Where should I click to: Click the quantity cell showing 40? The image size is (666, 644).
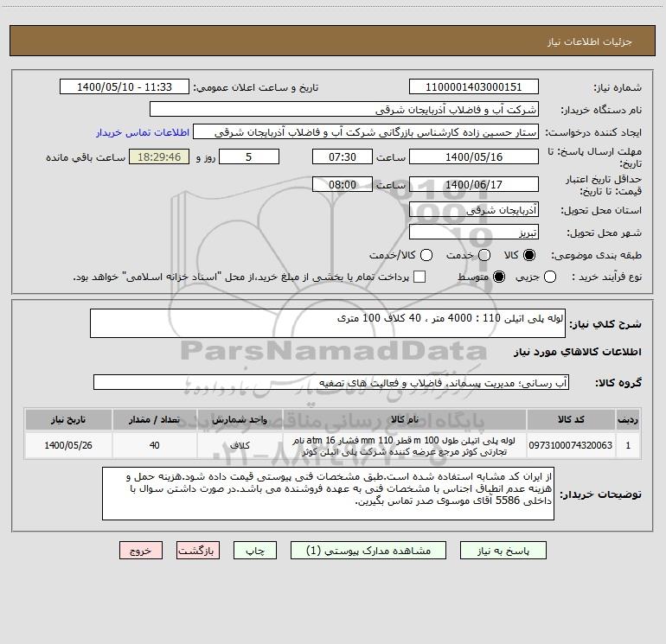[x=155, y=445]
